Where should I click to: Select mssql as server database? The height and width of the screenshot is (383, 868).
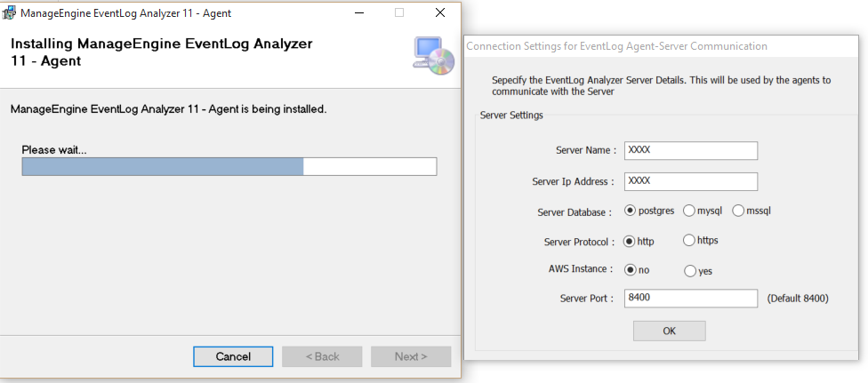pyautogui.click(x=737, y=211)
